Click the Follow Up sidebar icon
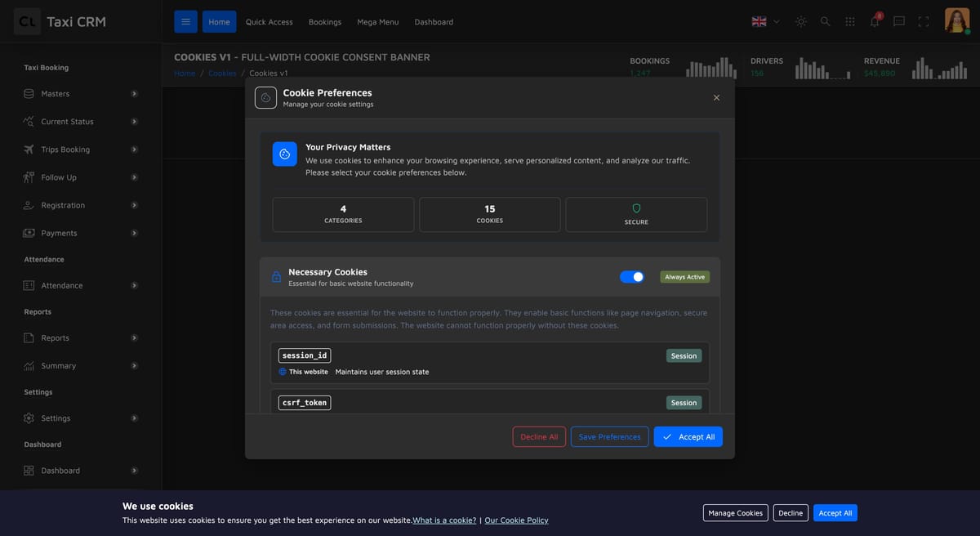This screenshot has height=536, width=980. (29, 177)
